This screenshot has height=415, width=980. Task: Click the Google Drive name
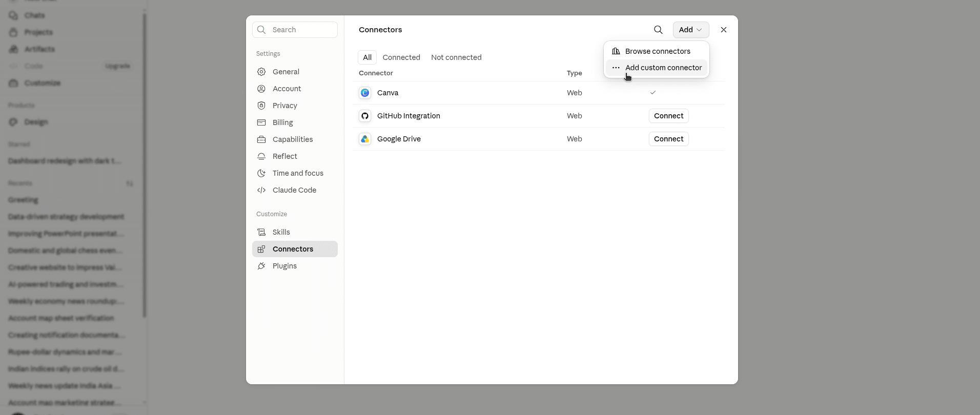pyautogui.click(x=399, y=139)
